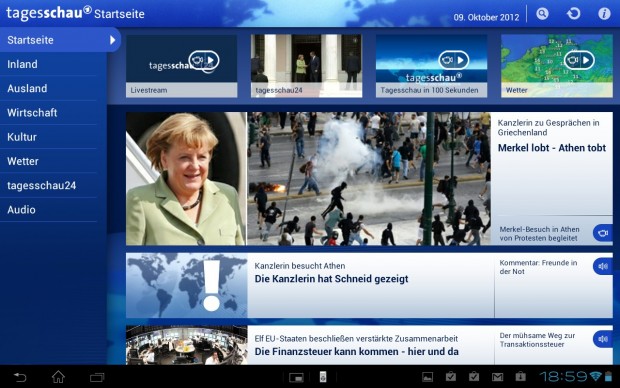Play the Wetter video icon
The height and width of the screenshot is (388, 620).
pyautogui.click(x=579, y=60)
